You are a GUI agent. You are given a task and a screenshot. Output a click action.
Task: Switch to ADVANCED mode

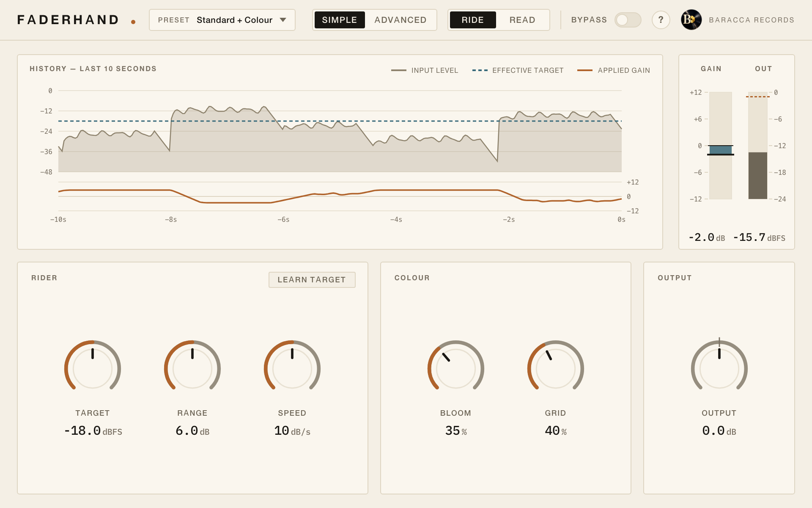click(400, 20)
